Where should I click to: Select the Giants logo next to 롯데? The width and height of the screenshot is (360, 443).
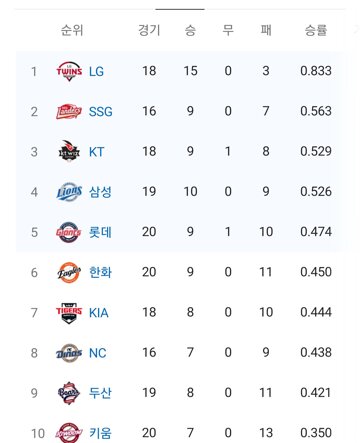pos(69,232)
